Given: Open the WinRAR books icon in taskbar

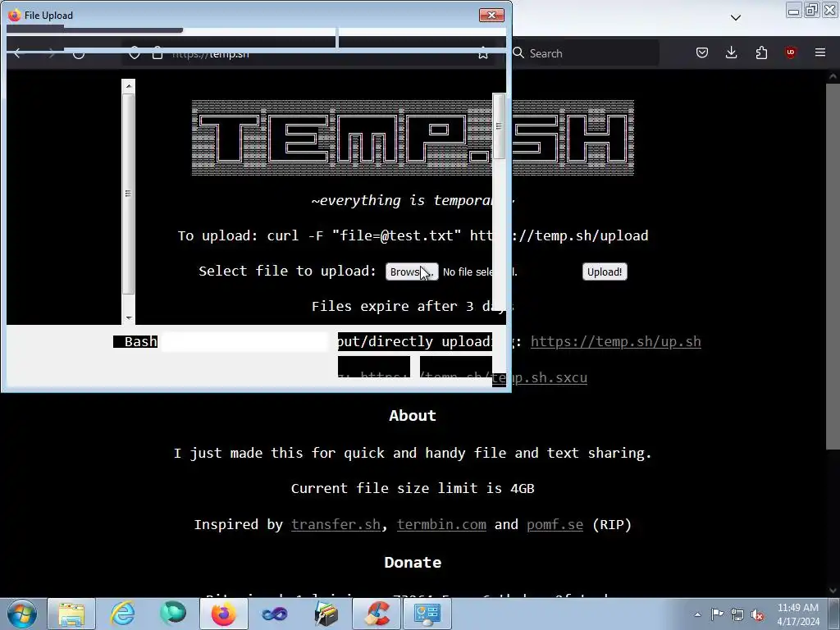Looking at the screenshot, I should [x=325, y=614].
